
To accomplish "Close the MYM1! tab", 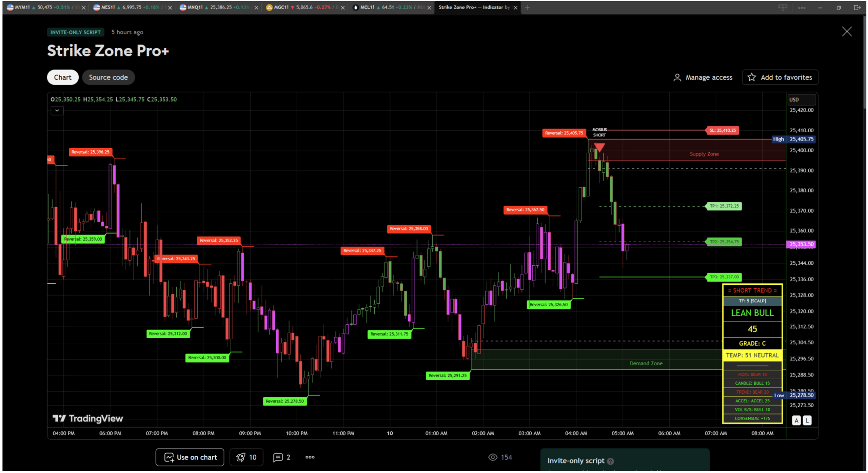I will pos(84,7).
